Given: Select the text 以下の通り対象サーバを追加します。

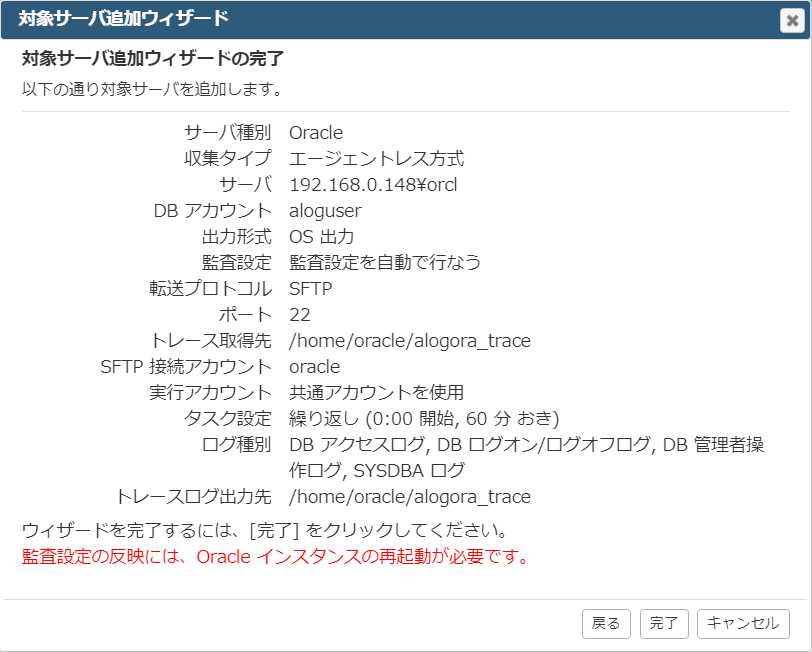Looking at the screenshot, I should [152, 90].
